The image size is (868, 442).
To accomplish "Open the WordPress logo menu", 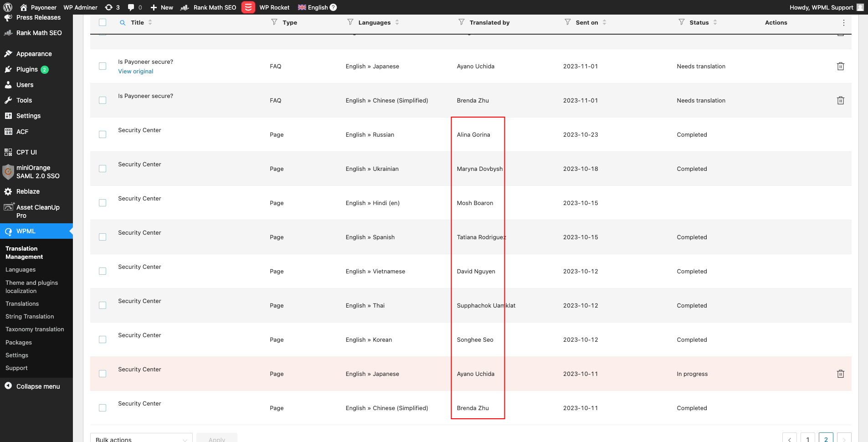I will click(x=8, y=7).
